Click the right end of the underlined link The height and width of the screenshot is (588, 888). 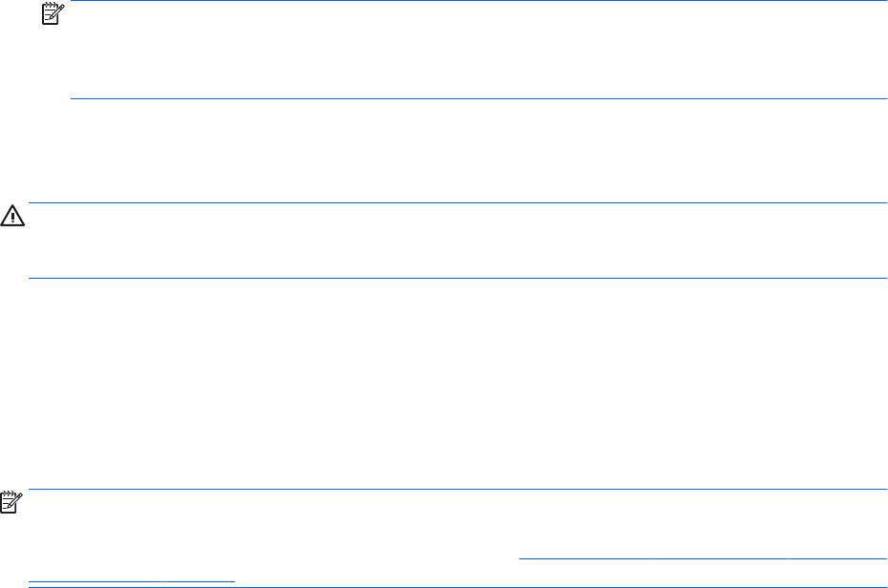883,558
